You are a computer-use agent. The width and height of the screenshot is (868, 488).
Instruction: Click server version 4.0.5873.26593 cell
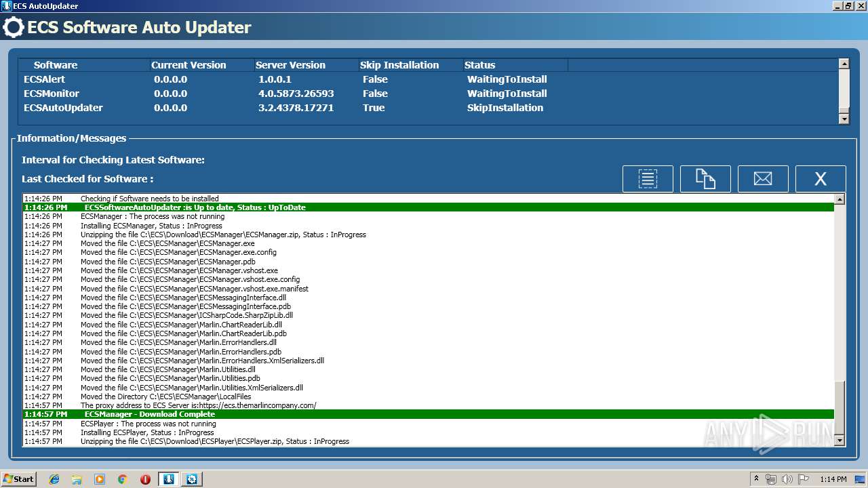[x=296, y=94]
